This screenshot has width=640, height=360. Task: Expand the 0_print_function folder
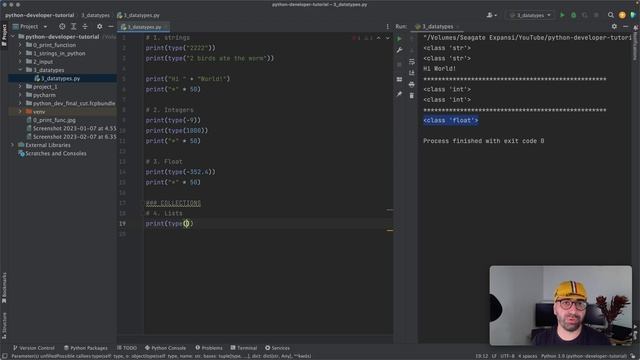click(20, 45)
